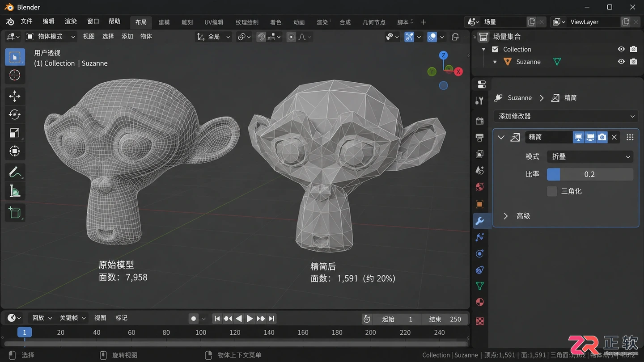
Task: Open the 添加修改器 dropdown
Action: pyautogui.click(x=566, y=116)
